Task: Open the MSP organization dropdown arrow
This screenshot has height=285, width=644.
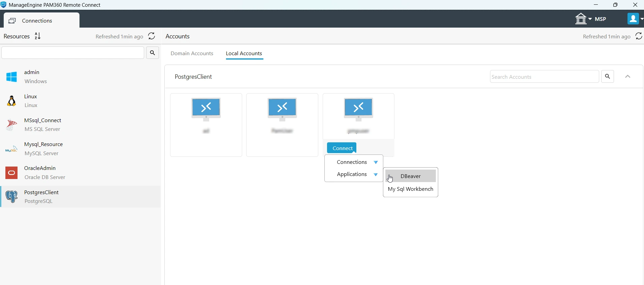Action: pos(590,19)
